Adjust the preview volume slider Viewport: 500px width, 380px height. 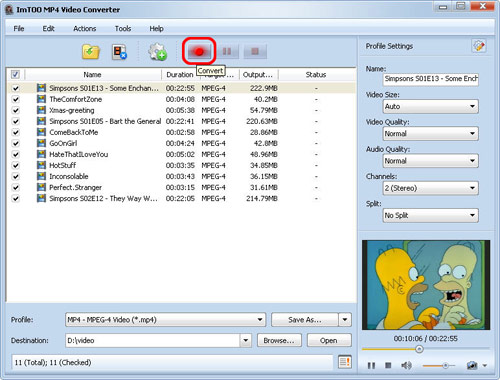(x=445, y=366)
